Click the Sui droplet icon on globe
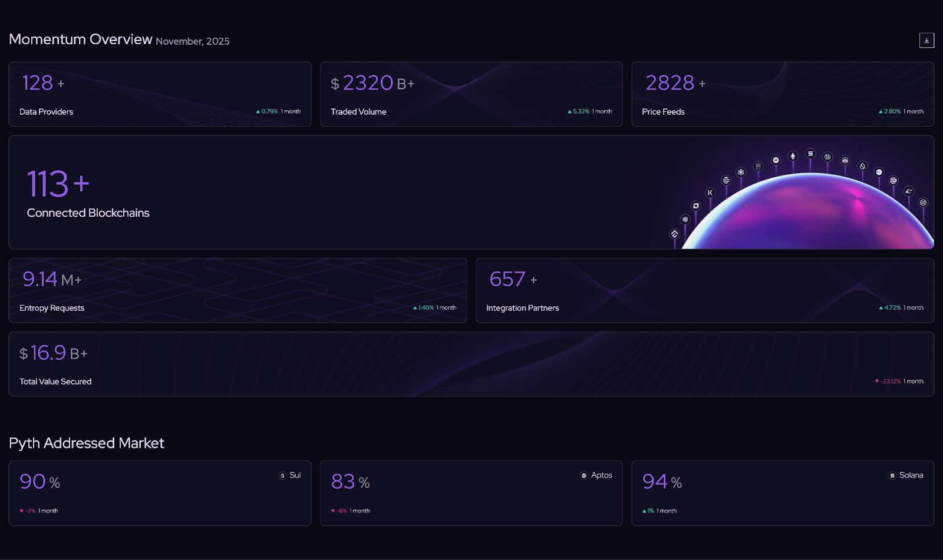The image size is (943, 560). (x=862, y=166)
